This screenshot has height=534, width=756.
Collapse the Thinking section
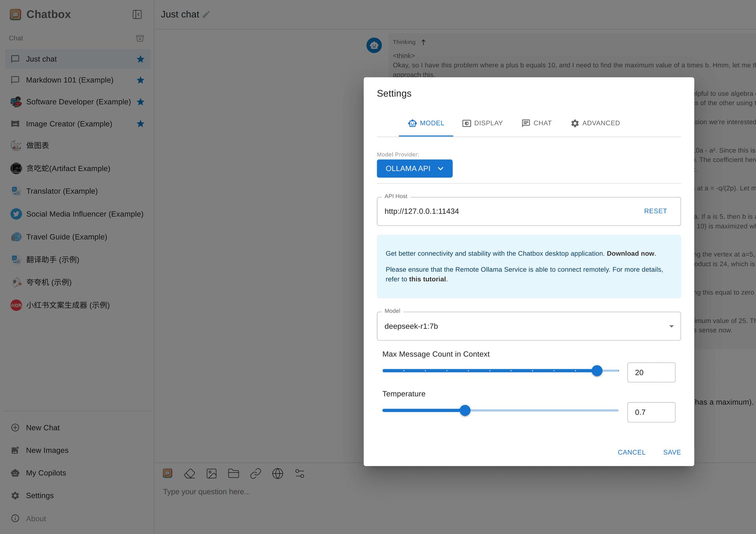(x=423, y=42)
